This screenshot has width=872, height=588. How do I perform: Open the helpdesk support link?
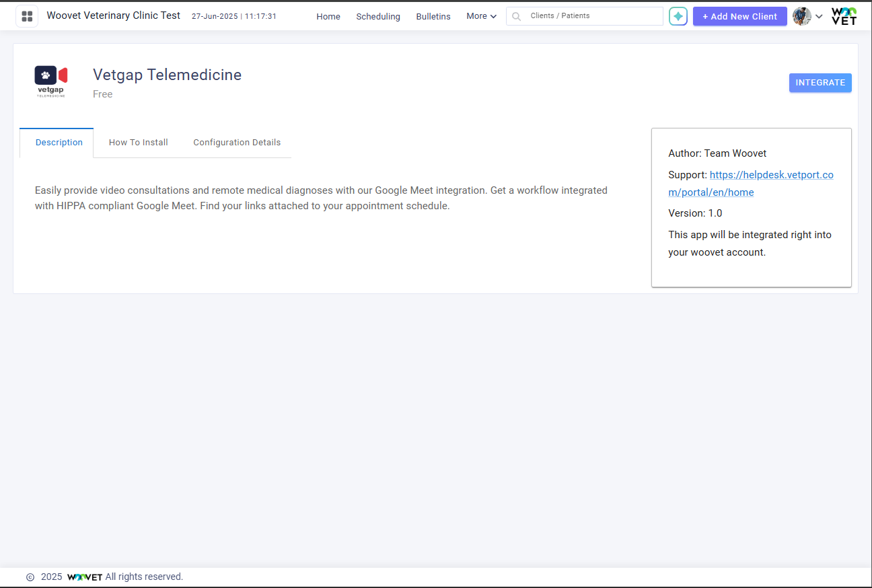point(771,175)
